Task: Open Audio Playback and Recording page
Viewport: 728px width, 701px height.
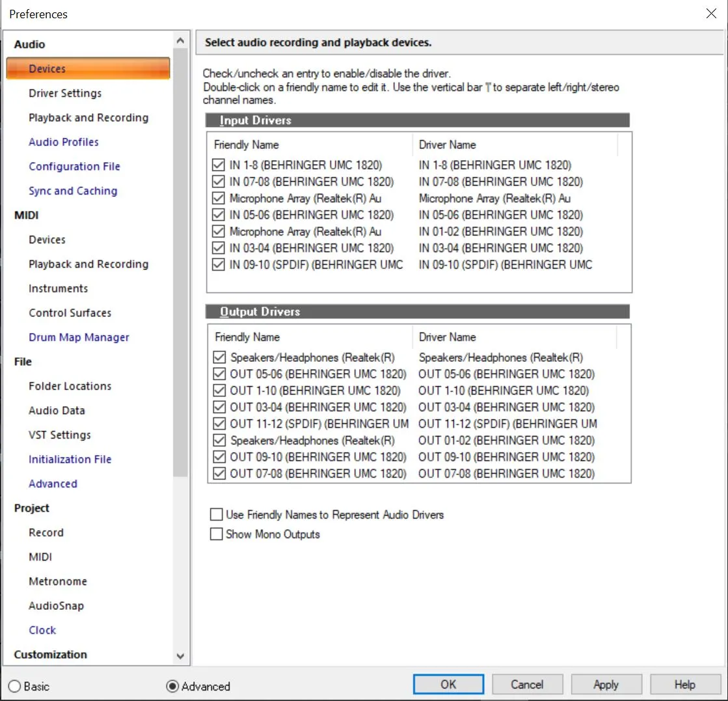Action: tap(88, 118)
